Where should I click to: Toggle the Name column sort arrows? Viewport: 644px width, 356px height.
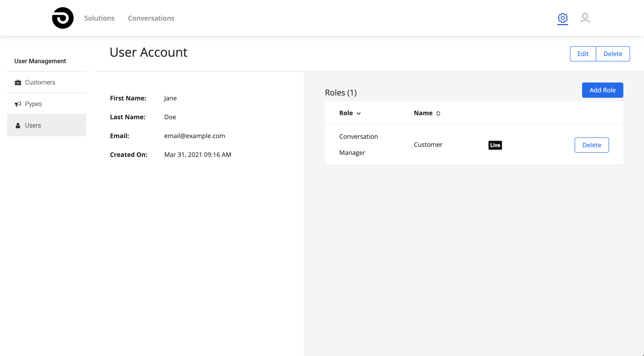[x=438, y=113]
